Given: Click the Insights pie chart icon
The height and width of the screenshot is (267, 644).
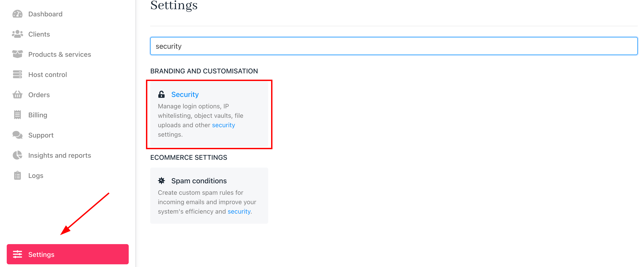Looking at the screenshot, I should tap(17, 155).
